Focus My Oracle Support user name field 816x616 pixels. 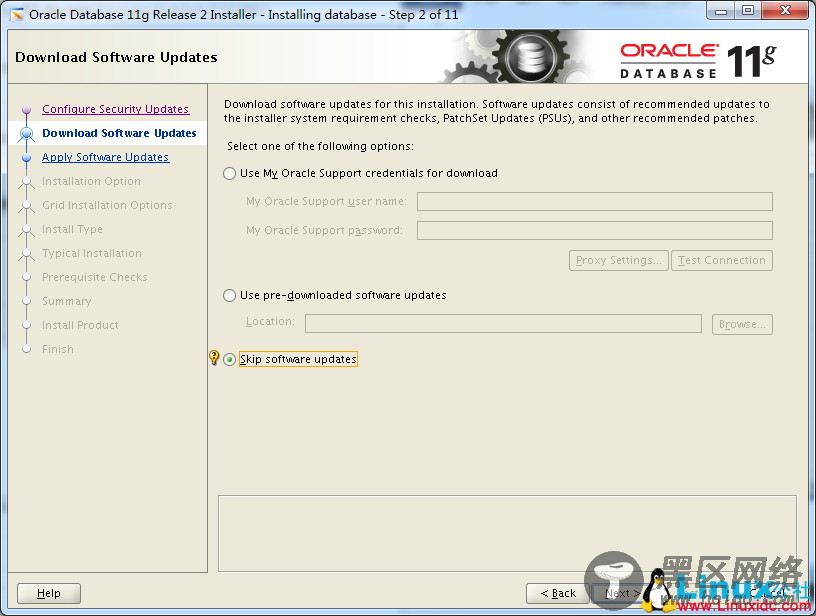595,201
